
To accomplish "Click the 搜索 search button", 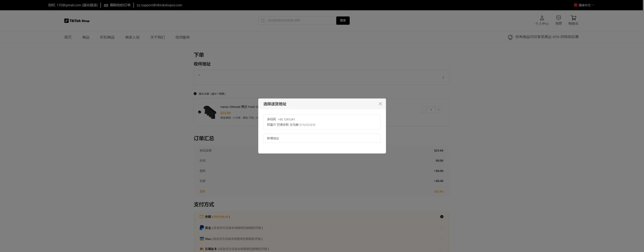I will pos(343,21).
